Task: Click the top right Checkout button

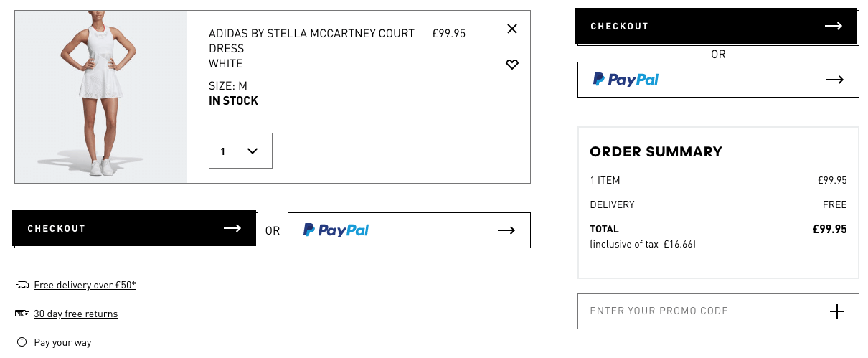Action: [x=716, y=27]
